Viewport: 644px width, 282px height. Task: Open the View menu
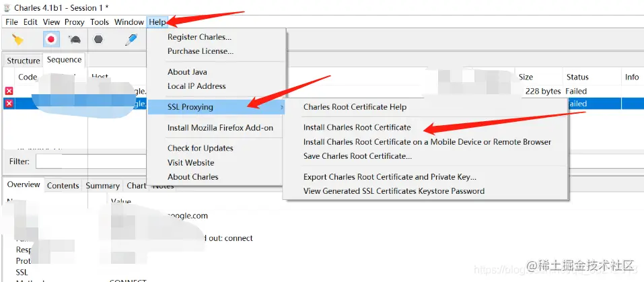coord(51,22)
